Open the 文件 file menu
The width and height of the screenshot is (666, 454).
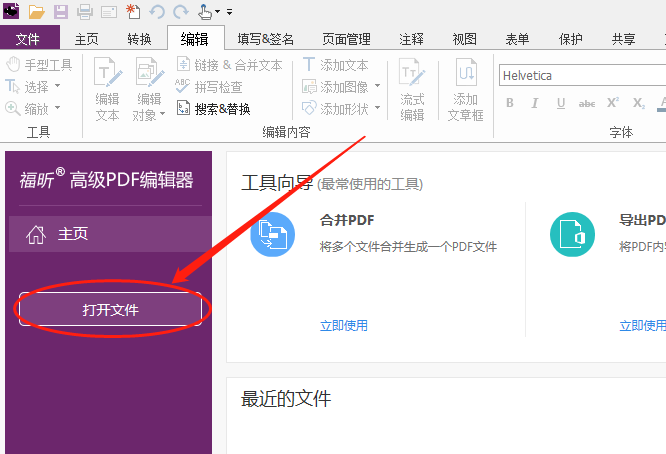click(x=29, y=38)
